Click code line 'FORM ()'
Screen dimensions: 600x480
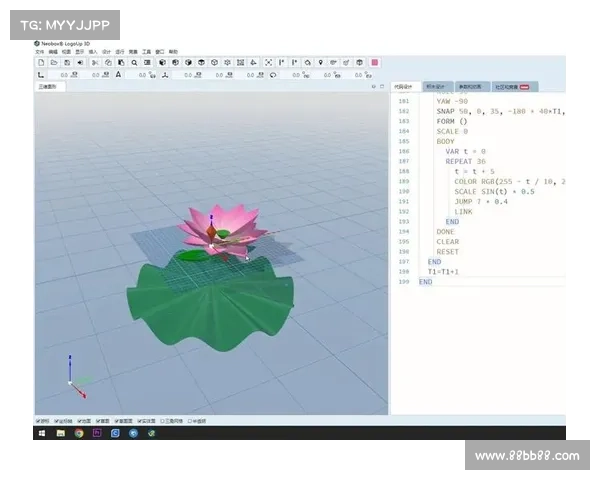click(x=452, y=121)
